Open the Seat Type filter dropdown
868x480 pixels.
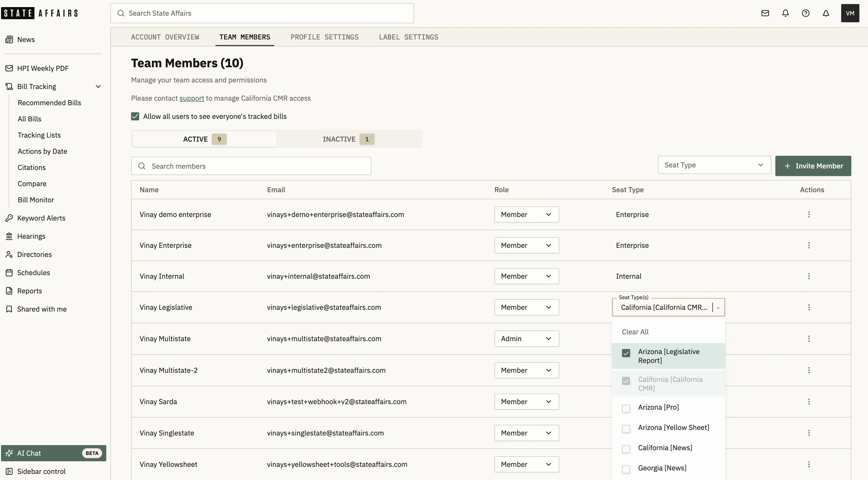(x=714, y=165)
